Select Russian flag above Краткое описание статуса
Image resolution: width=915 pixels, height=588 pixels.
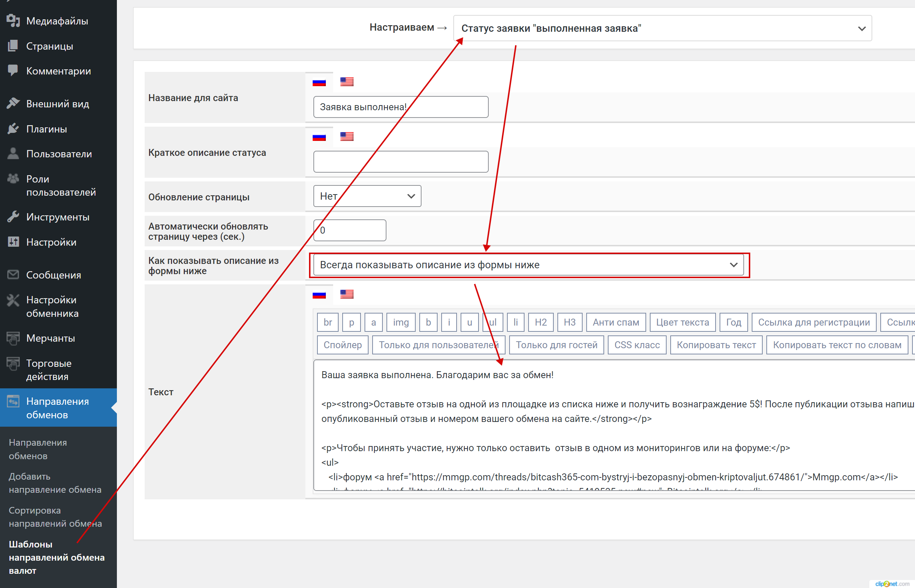coord(319,136)
